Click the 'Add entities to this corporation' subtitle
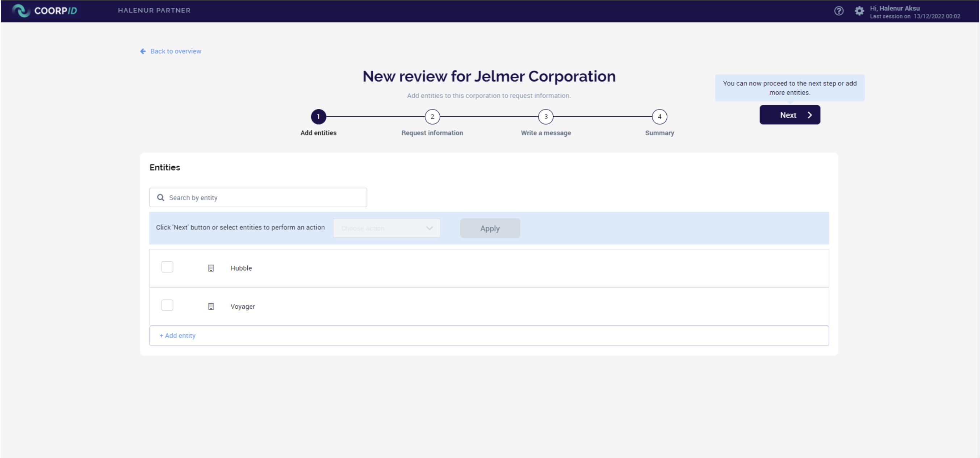 pyautogui.click(x=489, y=96)
